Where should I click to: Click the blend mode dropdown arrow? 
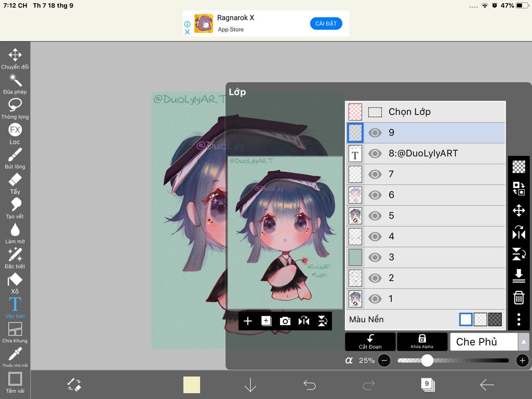(524, 342)
